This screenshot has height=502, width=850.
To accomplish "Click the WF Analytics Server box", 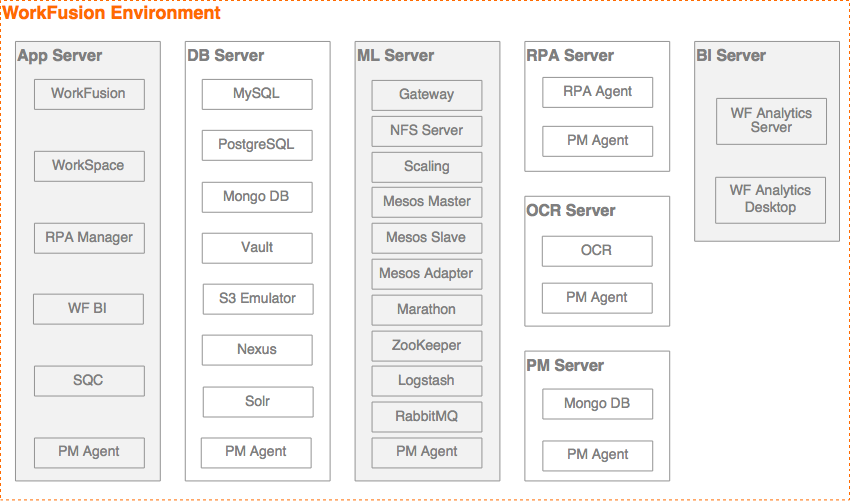I will [x=771, y=121].
